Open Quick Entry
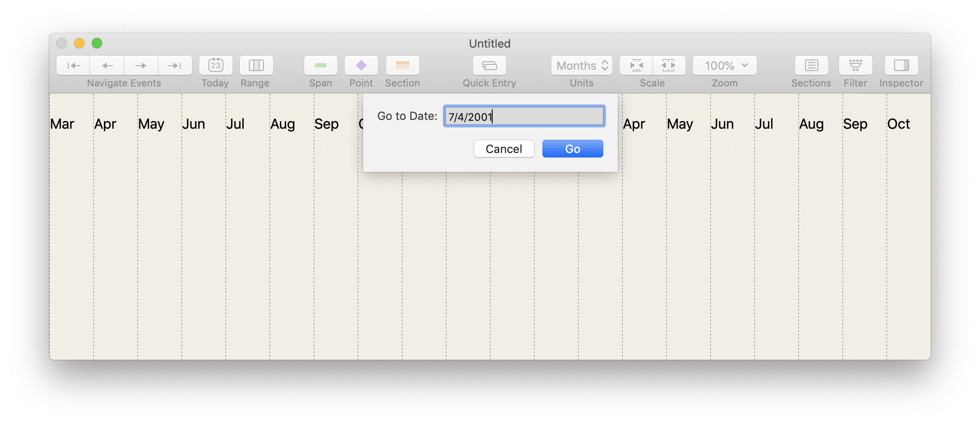This screenshot has height=425, width=980. pyautogui.click(x=489, y=65)
